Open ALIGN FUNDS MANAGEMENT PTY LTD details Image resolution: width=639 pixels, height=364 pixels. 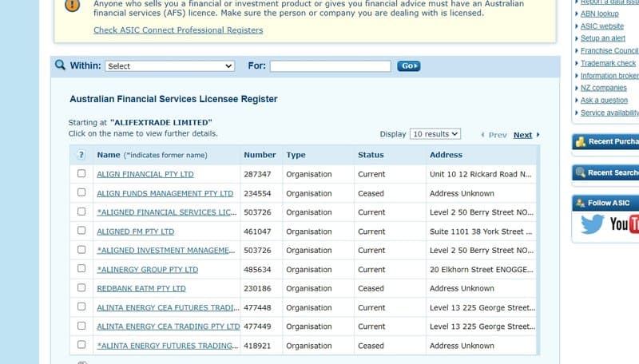[x=165, y=193]
